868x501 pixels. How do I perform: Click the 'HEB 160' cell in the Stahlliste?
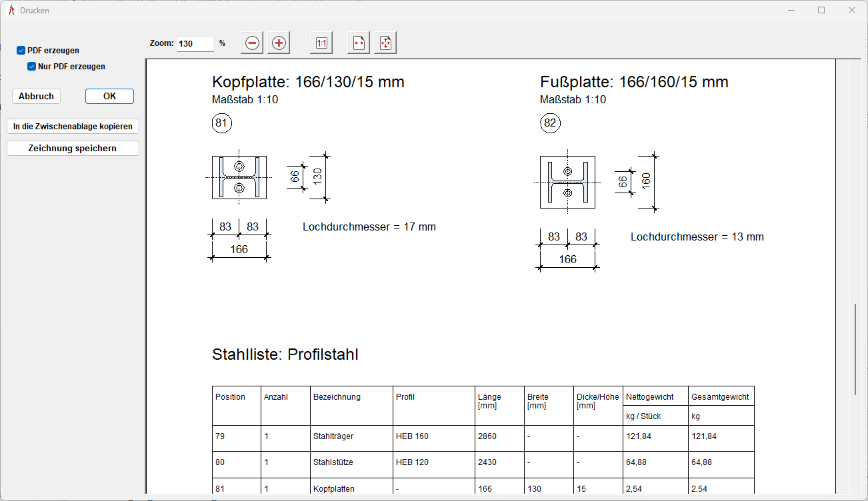pyautogui.click(x=412, y=437)
